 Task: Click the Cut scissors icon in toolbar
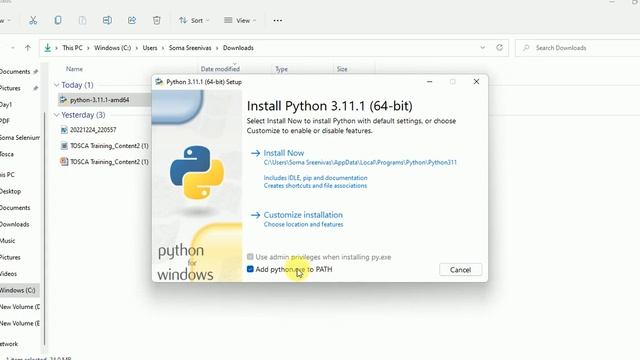click(x=33, y=20)
